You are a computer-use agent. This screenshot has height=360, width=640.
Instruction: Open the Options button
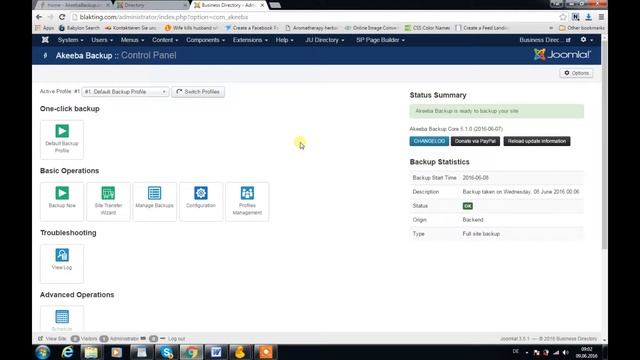[x=576, y=73]
